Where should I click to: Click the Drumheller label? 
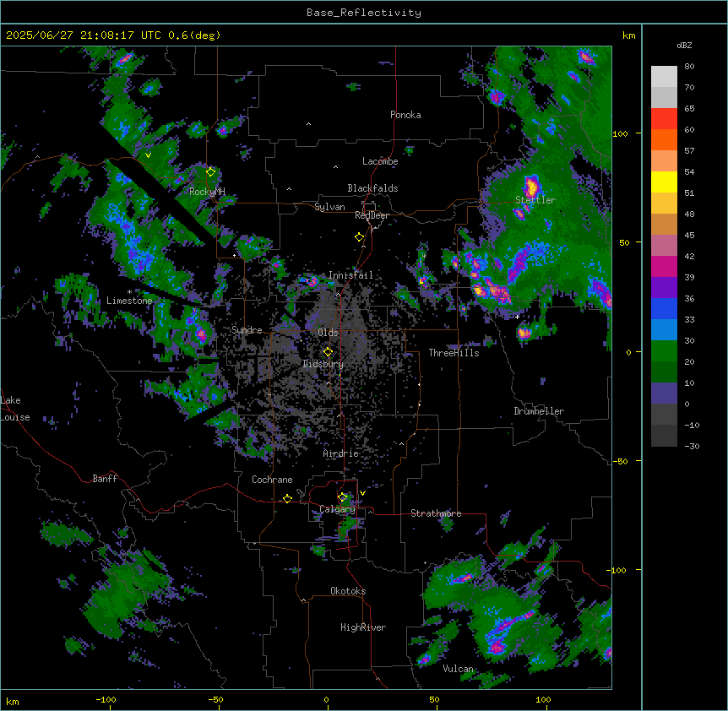click(x=539, y=411)
